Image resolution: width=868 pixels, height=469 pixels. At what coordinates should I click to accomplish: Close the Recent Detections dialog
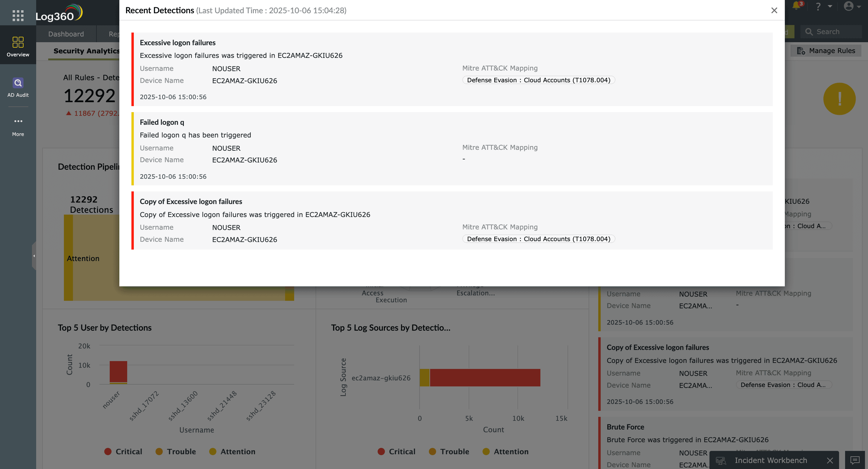tap(774, 10)
